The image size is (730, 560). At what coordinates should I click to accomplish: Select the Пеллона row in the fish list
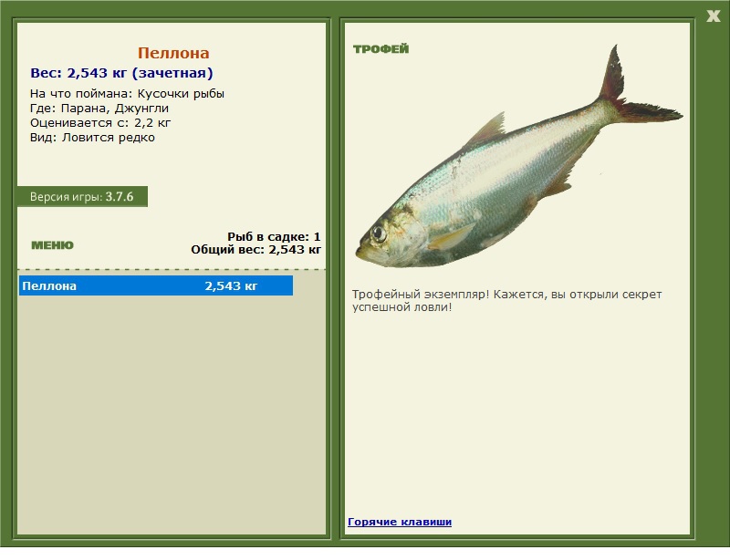click(156, 285)
